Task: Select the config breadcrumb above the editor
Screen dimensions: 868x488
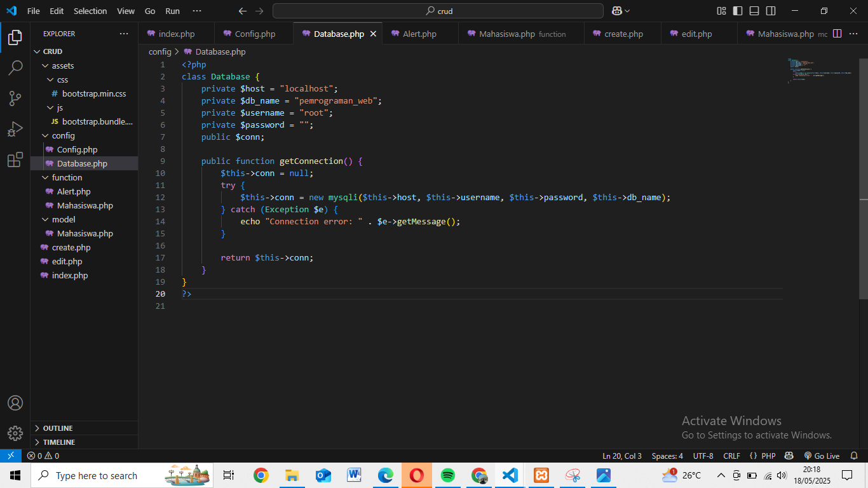Action: [x=159, y=51]
